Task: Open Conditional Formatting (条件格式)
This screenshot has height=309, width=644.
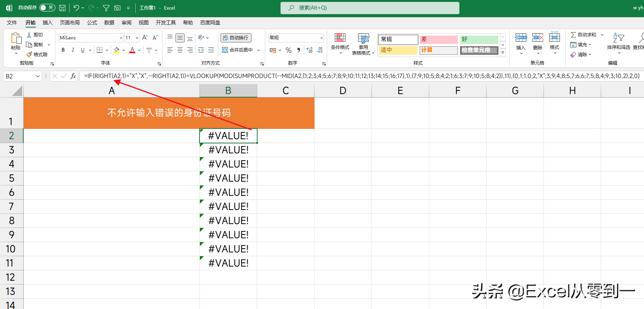Action: [x=340, y=43]
